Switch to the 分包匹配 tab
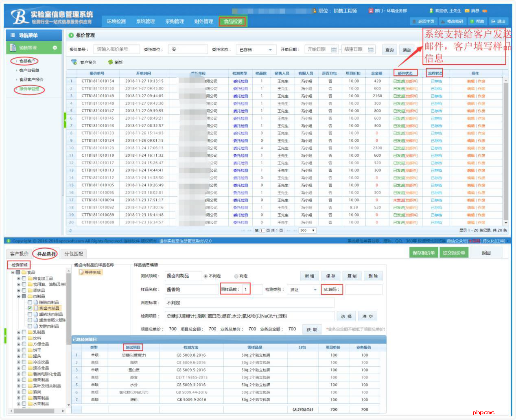Viewport: 516px width, 420px height. pyautogui.click(x=74, y=254)
